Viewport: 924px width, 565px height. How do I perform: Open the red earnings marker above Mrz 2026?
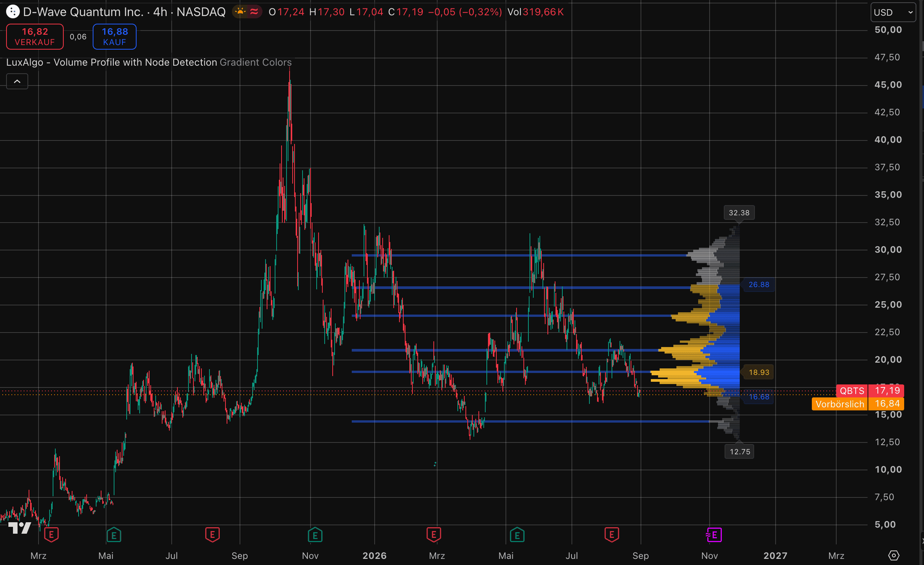(x=434, y=535)
